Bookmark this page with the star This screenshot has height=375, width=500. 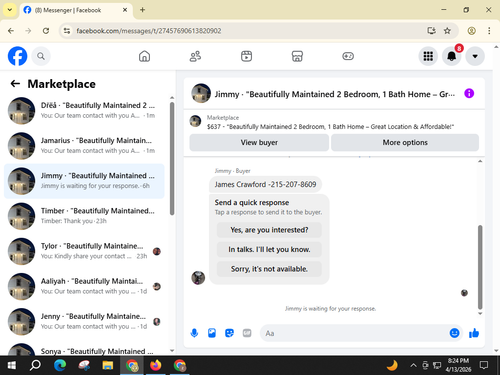(x=447, y=31)
